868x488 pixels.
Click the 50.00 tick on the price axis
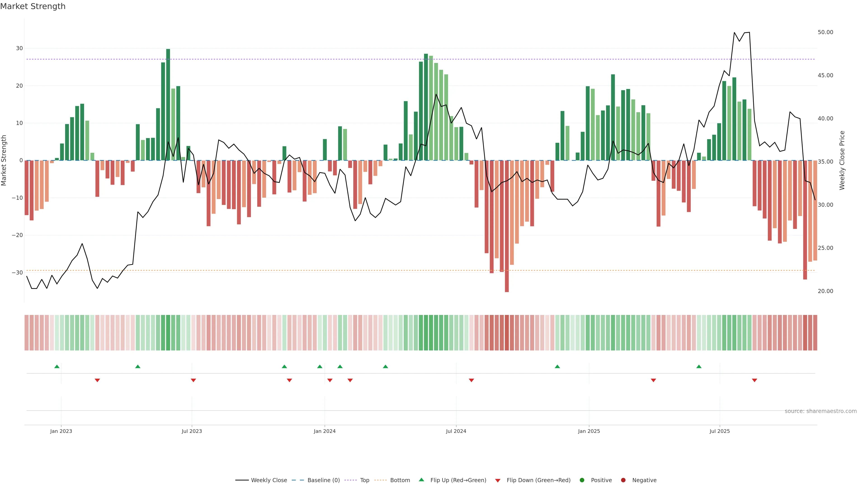click(825, 32)
